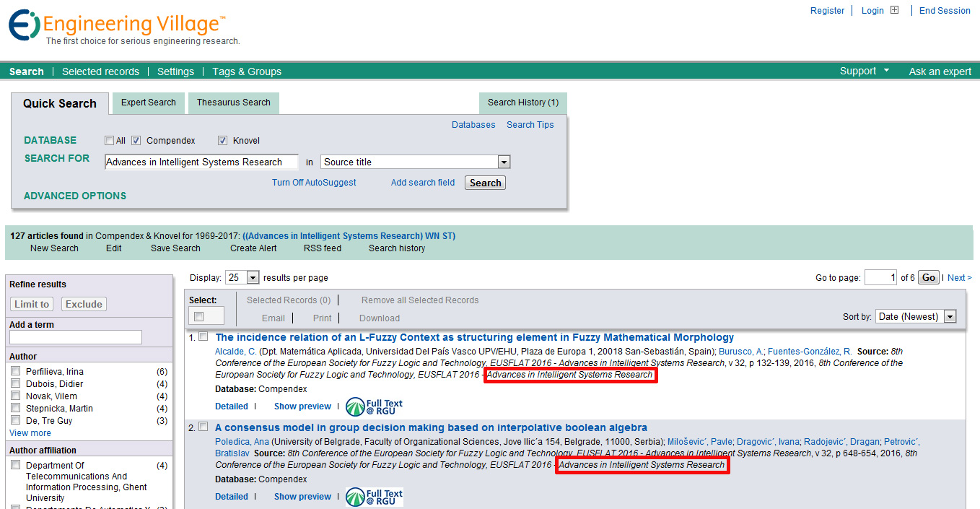Check author Perfilieva, Irina filter

pos(16,371)
